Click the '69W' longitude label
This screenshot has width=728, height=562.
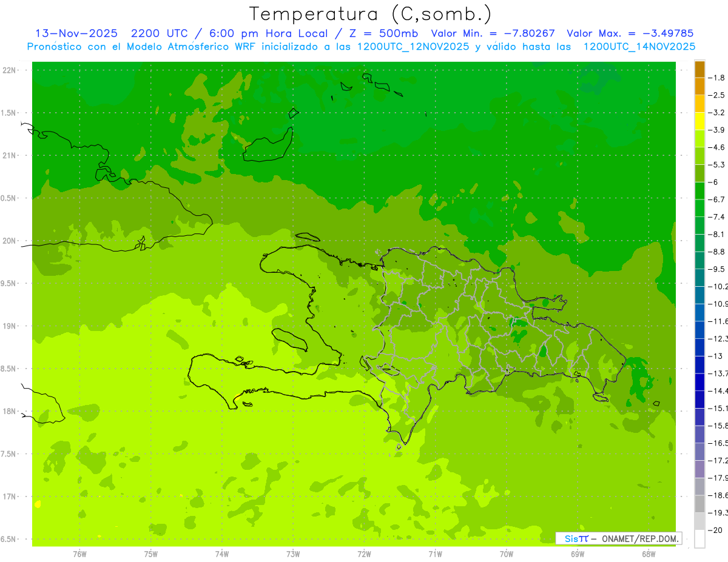[578, 554]
